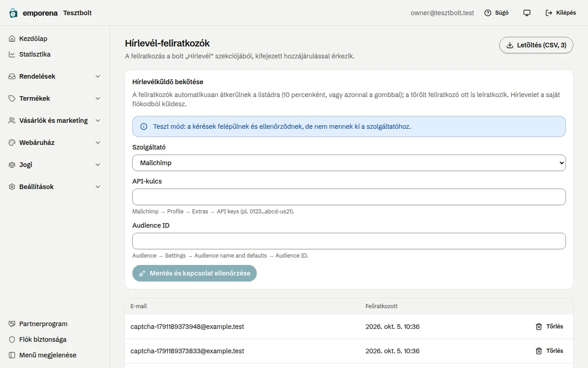Click the monitor display icon in header
The image size is (588, 368).
click(527, 13)
